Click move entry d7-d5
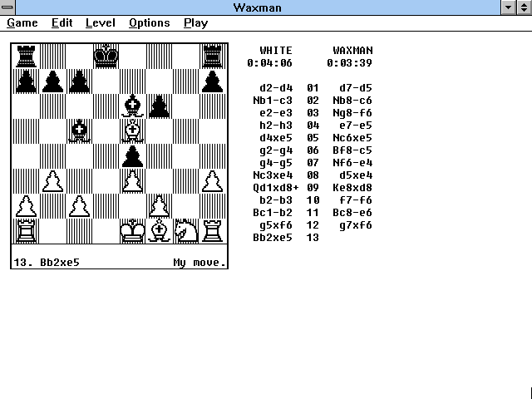532x399 pixels. coord(356,88)
